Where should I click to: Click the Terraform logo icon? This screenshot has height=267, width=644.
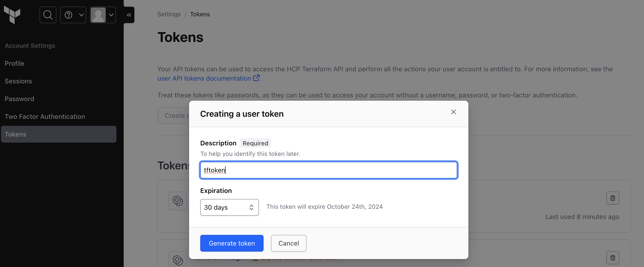click(x=12, y=15)
